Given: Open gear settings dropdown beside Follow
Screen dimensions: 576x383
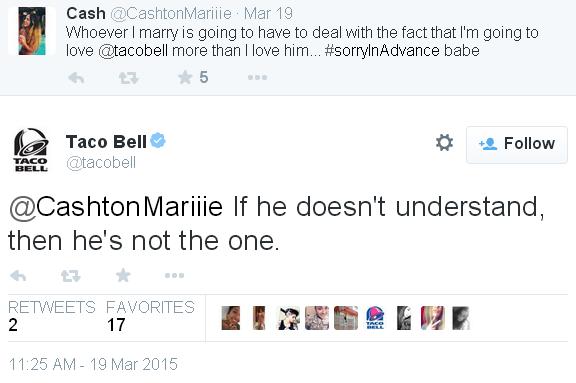Looking at the screenshot, I should pyautogui.click(x=444, y=143).
